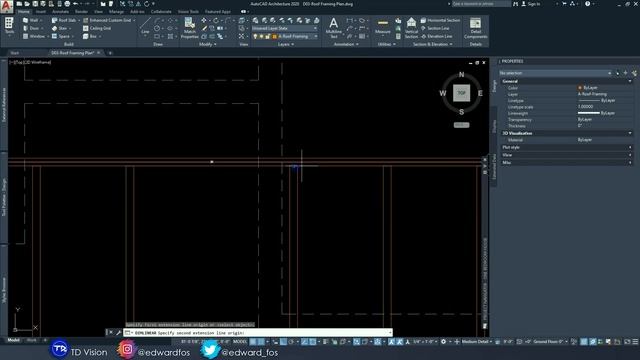Toggle layer lock in layer dropdown

coord(268,36)
